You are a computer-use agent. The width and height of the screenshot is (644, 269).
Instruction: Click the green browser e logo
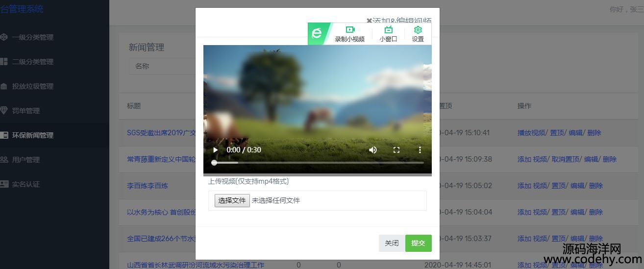click(x=317, y=33)
